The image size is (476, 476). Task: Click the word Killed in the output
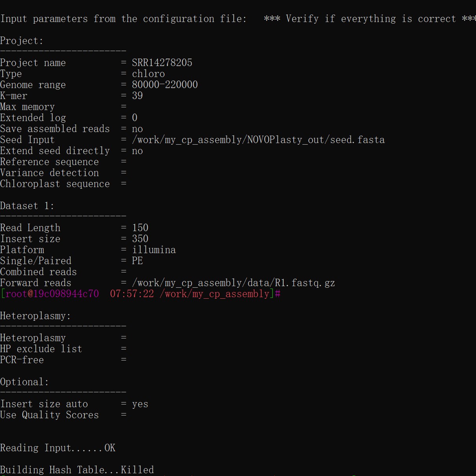click(x=137, y=470)
